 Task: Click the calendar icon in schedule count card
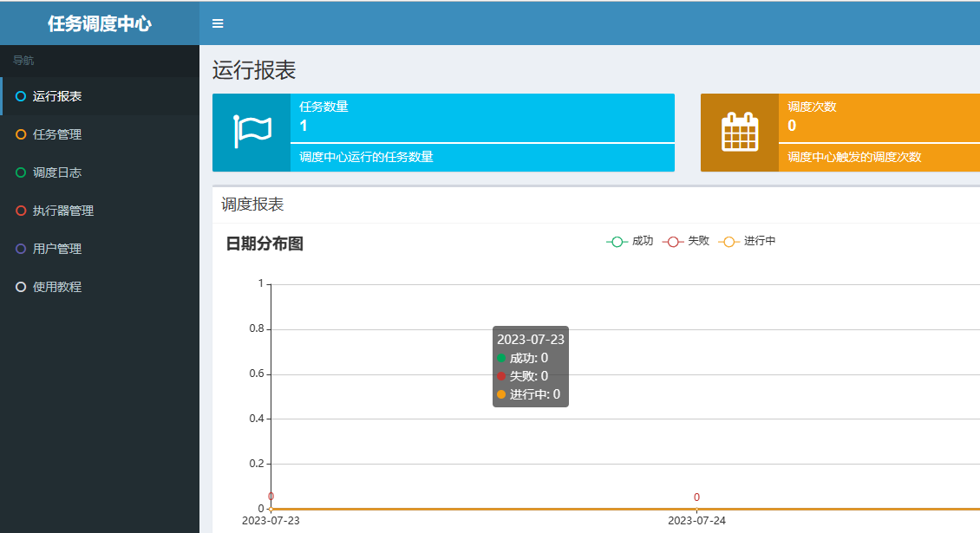point(740,132)
